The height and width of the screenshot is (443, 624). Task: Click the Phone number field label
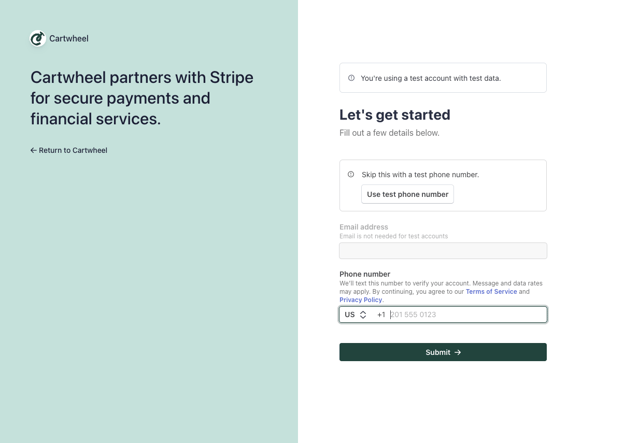pyautogui.click(x=364, y=274)
